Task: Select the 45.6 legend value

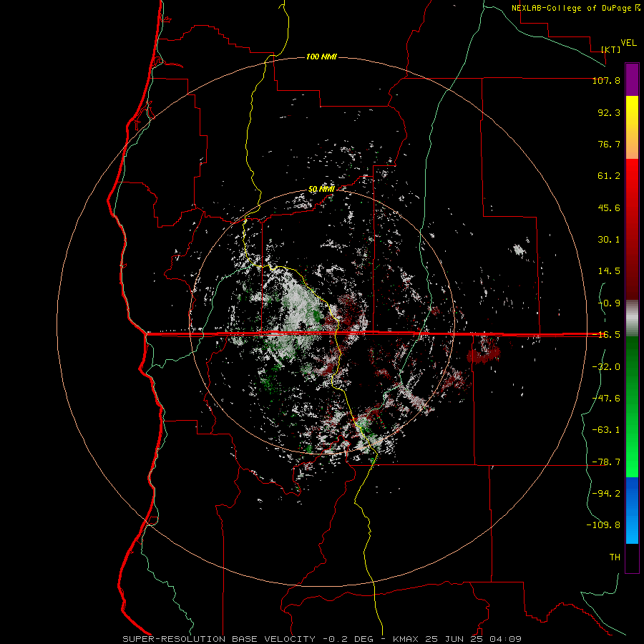Action: [609, 208]
